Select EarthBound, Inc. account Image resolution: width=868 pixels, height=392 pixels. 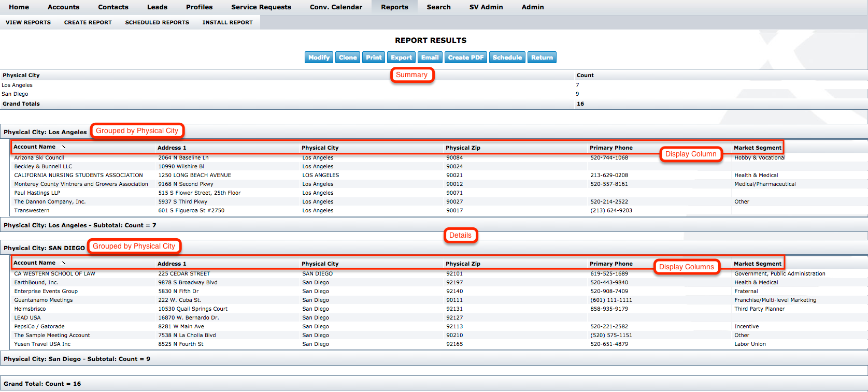tap(36, 282)
